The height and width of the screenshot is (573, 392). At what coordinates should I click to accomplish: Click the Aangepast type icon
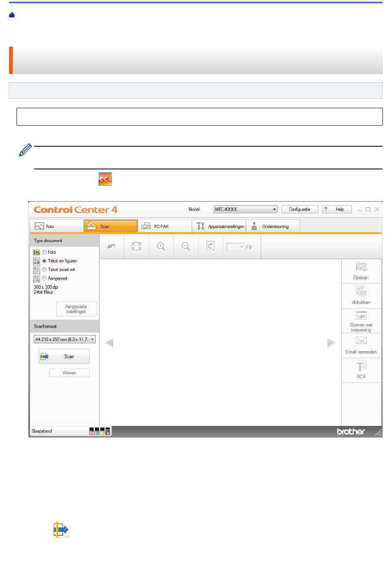coord(36,278)
